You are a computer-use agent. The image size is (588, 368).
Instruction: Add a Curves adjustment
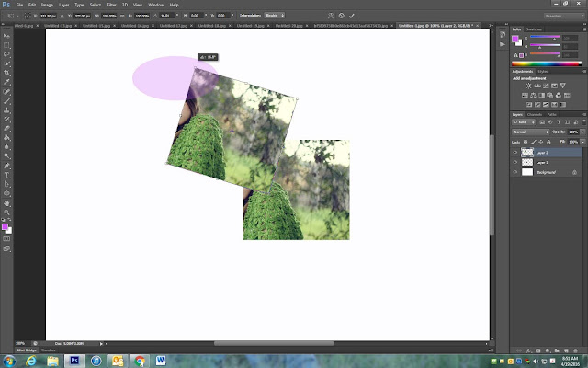pos(546,86)
